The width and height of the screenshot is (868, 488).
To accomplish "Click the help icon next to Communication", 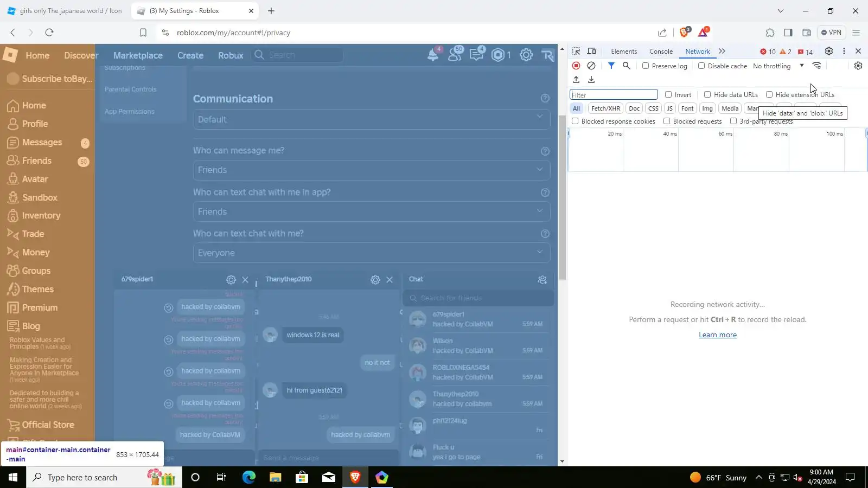I will (545, 98).
